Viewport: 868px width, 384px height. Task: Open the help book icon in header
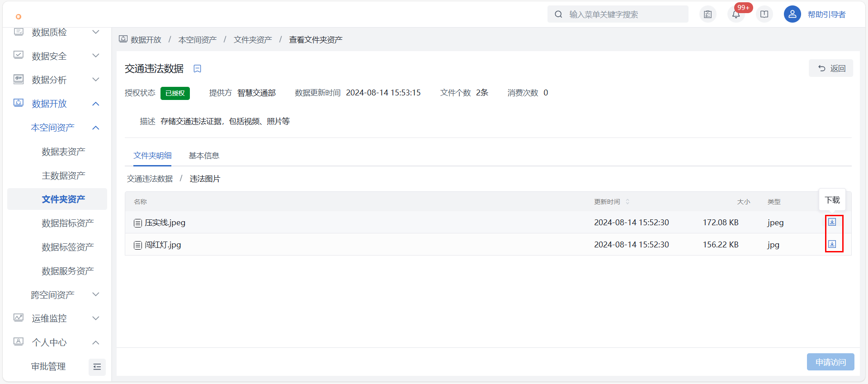click(764, 14)
